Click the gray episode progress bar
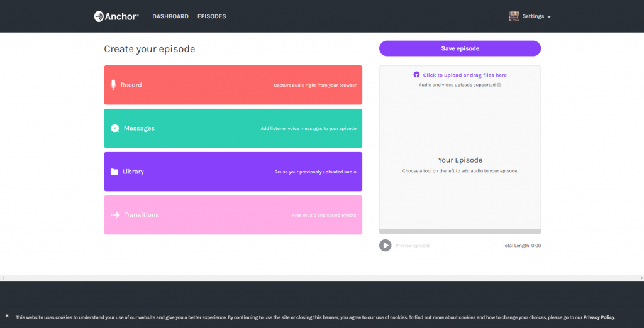Screen dimensions: 644x328 tap(460, 232)
